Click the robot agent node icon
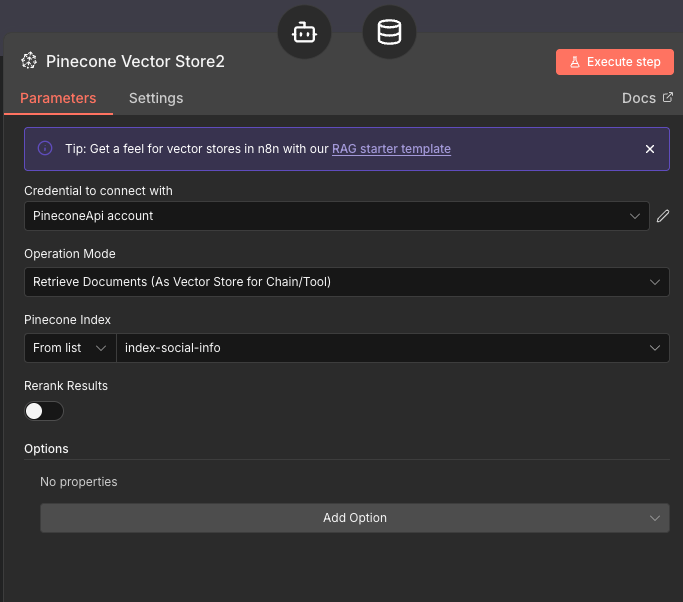Viewport: 683px width, 602px height. click(304, 32)
